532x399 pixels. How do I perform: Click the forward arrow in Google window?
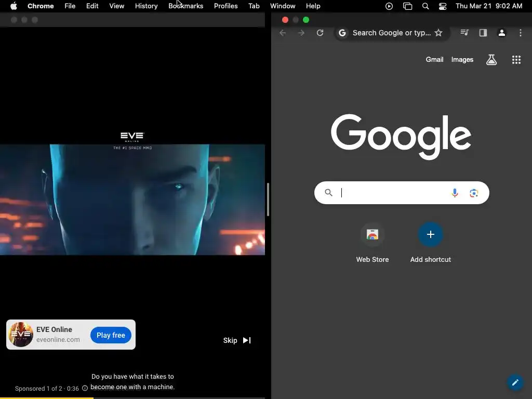(x=301, y=33)
